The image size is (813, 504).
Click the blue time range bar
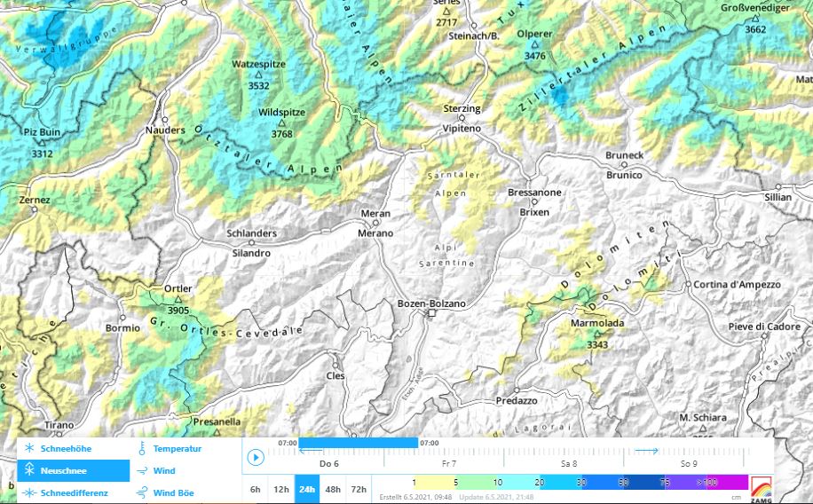click(x=358, y=442)
